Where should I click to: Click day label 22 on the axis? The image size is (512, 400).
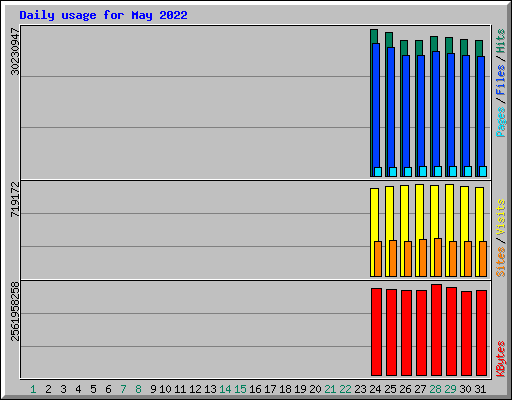click(345, 389)
